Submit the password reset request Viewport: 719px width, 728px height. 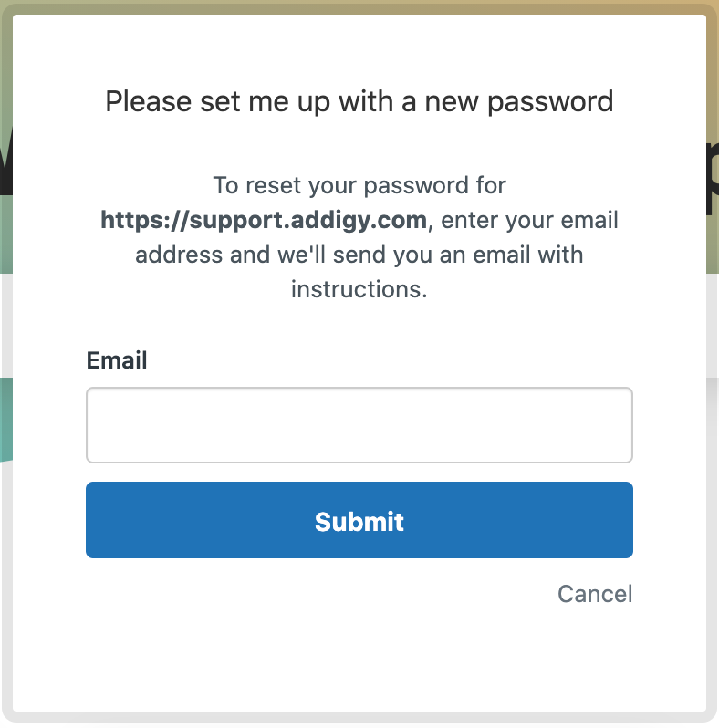[359, 520]
